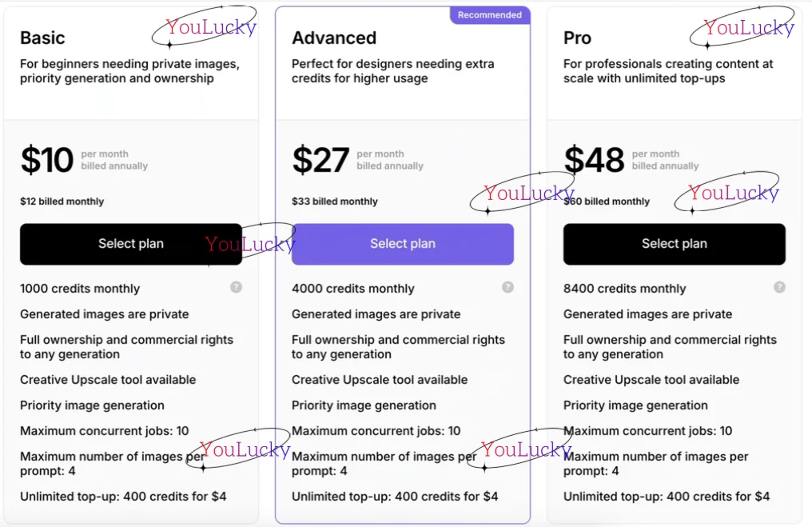Click the Basic plan's Unlimited top-up line
Screen dimensions: 812x527
(x=123, y=497)
